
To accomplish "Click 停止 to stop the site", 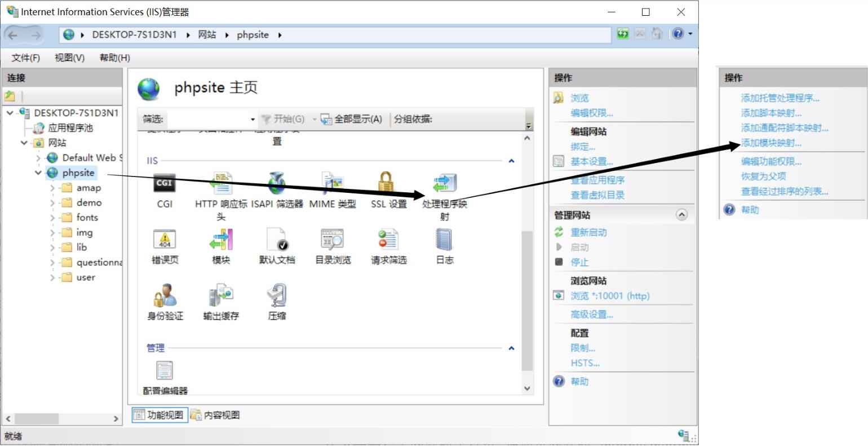I will (579, 262).
